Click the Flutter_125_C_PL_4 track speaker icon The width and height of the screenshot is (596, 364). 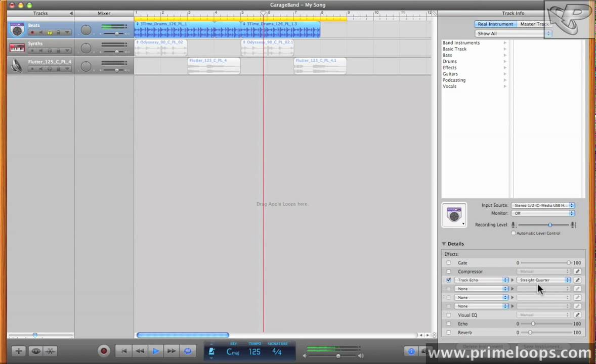click(x=17, y=66)
